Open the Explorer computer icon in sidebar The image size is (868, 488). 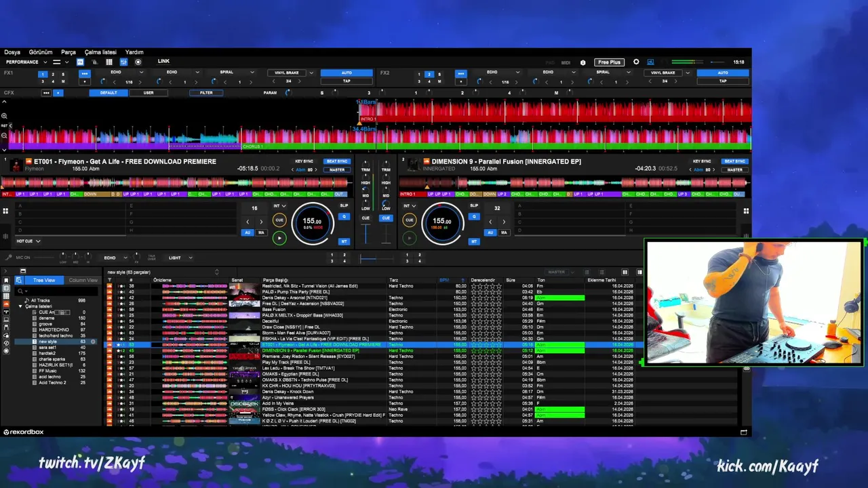coord(6,319)
